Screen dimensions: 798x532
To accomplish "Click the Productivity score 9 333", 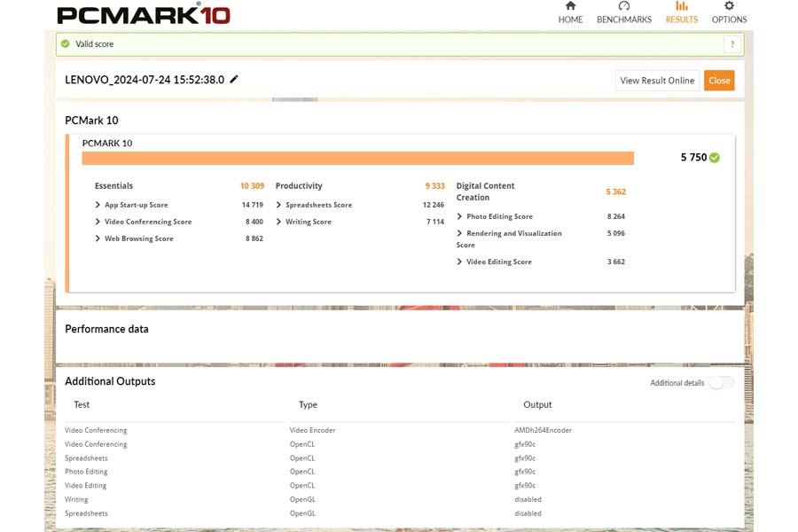I will [x=434, y=186].
